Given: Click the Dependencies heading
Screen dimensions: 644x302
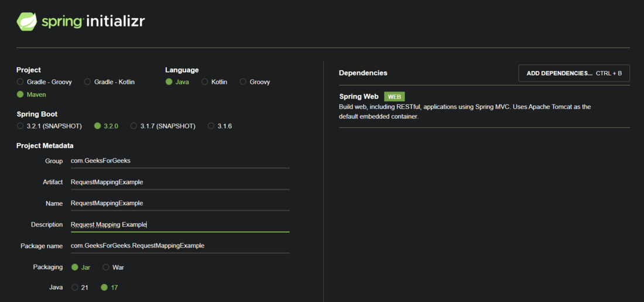Looking at the screenshot, I should (363, 73).
